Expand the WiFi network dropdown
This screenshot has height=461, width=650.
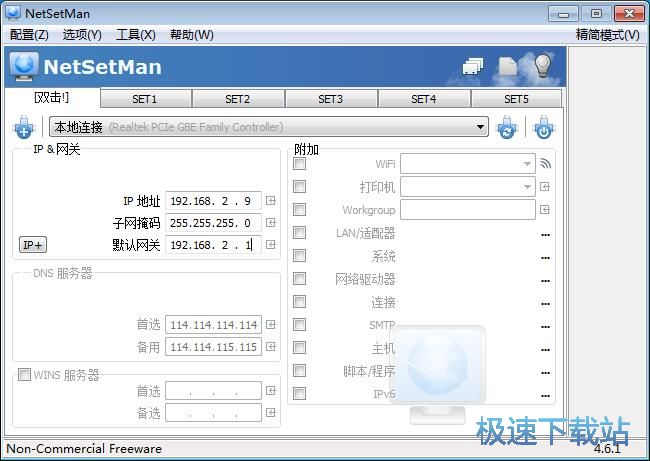tap(527, 164)
